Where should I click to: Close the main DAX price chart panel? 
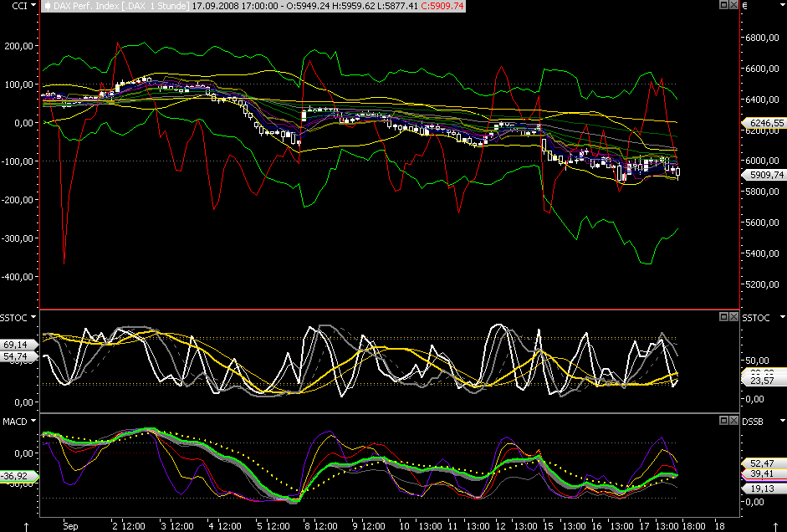[x=733, y=6]
